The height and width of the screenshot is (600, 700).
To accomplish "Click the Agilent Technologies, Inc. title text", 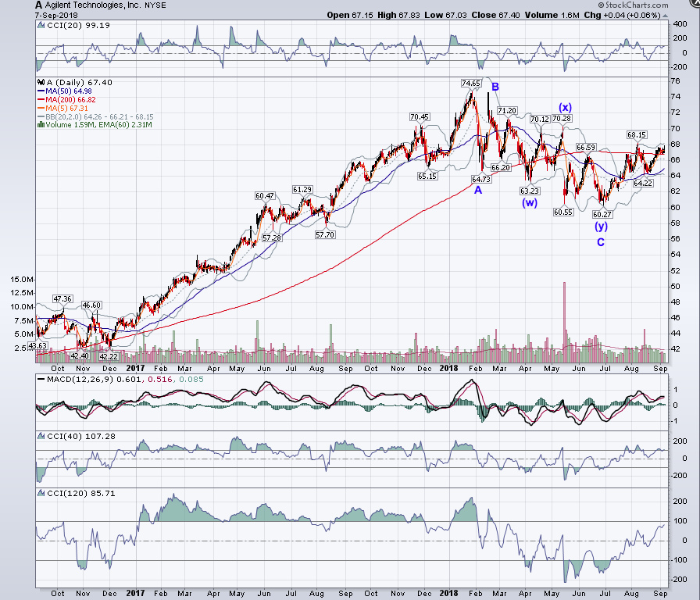I will [x=93, y=5].
